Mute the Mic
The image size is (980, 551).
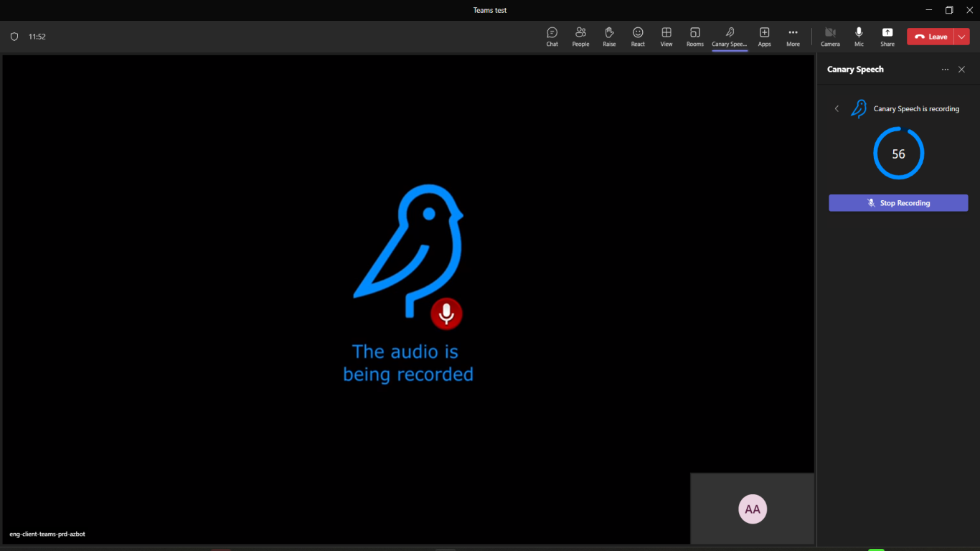859,37
